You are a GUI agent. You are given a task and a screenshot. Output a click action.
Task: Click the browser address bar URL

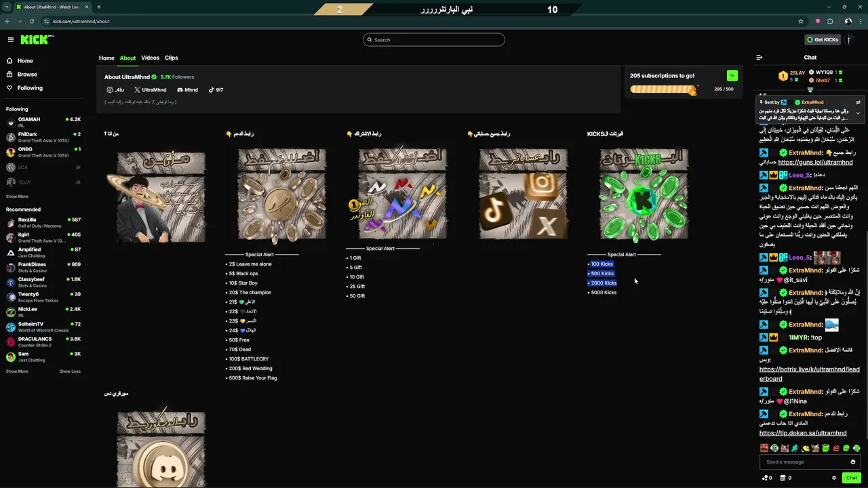[x=81, y=21]
